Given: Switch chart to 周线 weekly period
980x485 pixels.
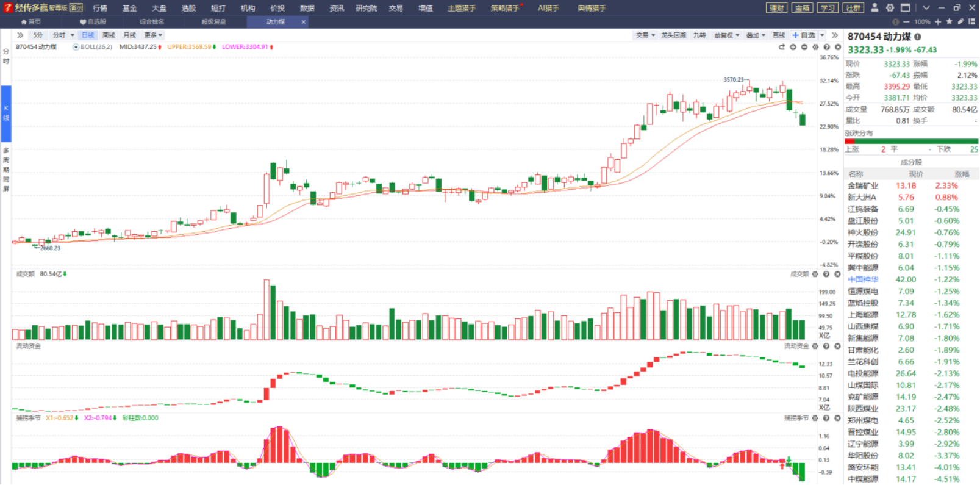Looking at the screenshot, I should pyautogui.click(x=109, y=35).
